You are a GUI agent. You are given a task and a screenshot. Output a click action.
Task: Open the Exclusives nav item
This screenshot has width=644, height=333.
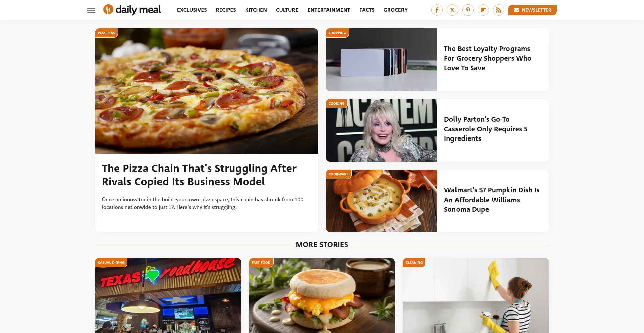point(192,10)
